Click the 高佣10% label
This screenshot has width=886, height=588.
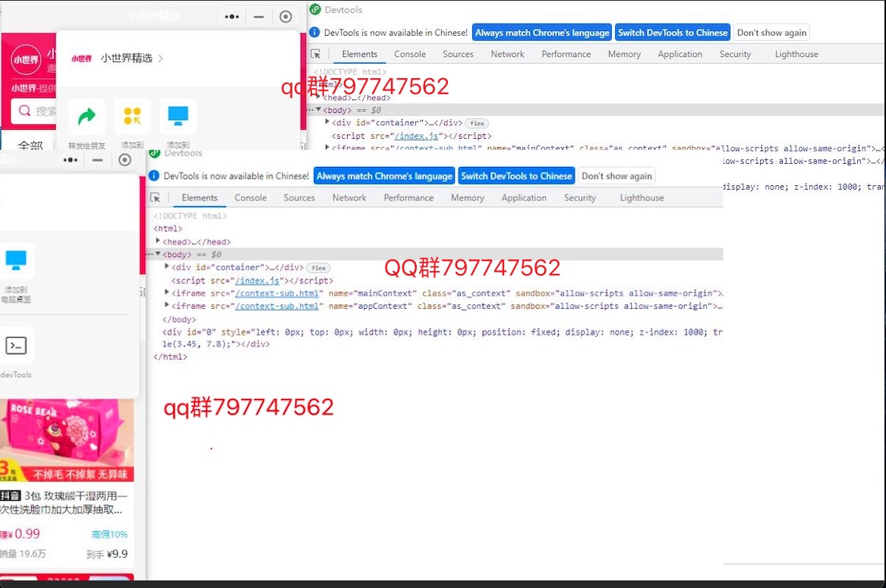point(109,534)
